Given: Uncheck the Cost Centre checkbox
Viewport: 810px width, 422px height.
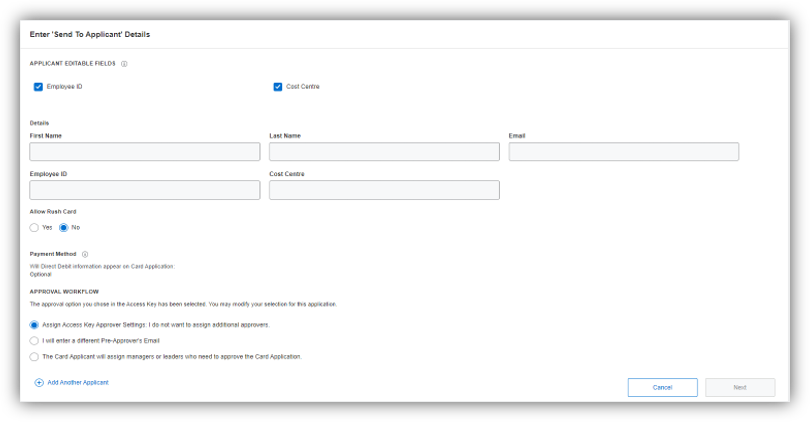Looking at the screenshot, I should coord(278,87).
